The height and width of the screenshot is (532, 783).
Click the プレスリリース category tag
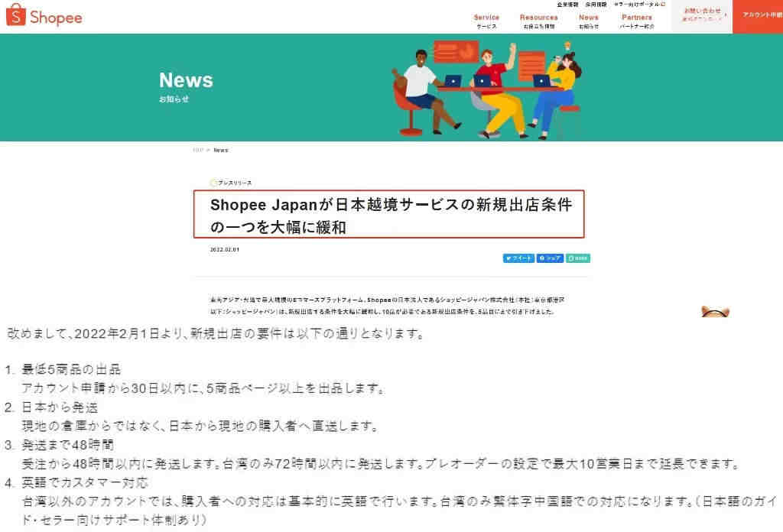(232, 183)
